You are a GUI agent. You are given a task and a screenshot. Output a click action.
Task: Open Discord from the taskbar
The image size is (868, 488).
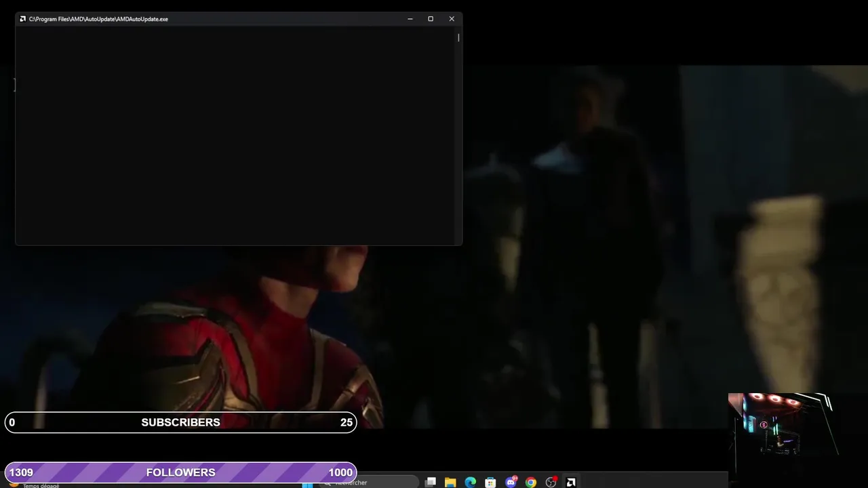pos(511,483)
